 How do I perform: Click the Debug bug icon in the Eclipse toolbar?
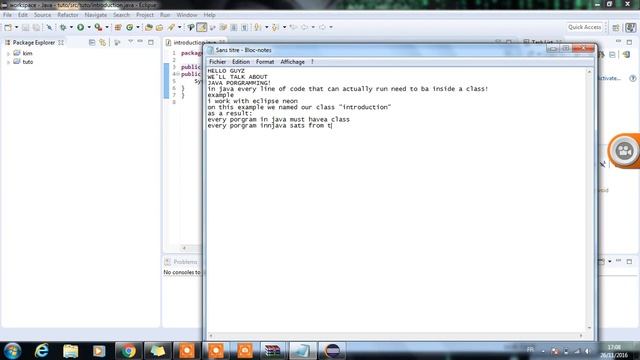pyautogui.click(x=63, y=27)
